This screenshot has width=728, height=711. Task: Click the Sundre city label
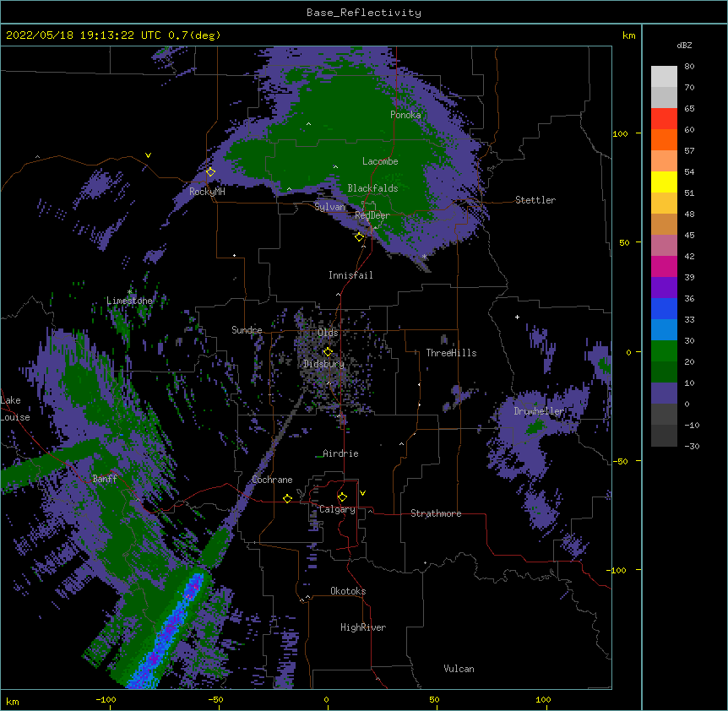247,330
